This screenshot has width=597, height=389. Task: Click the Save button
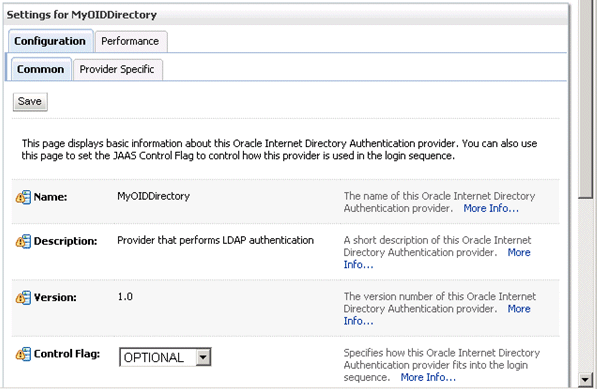(x=30, y=102)
